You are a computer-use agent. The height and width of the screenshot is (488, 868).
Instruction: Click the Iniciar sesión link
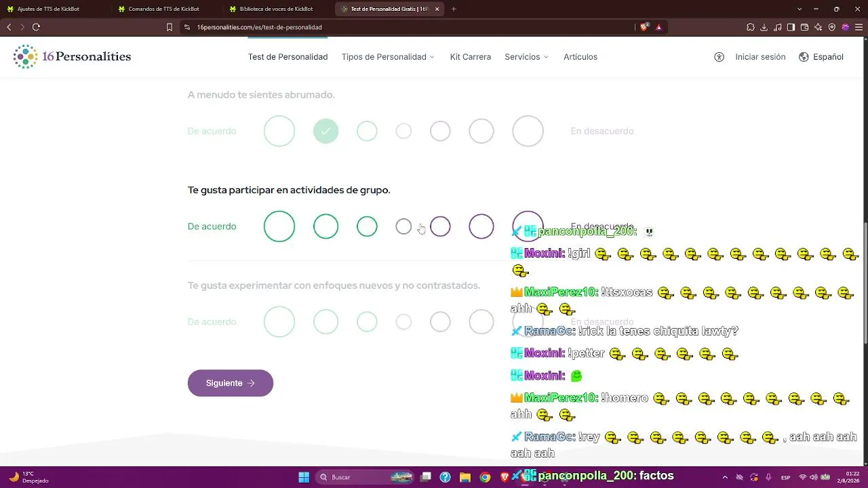[760, 57]
